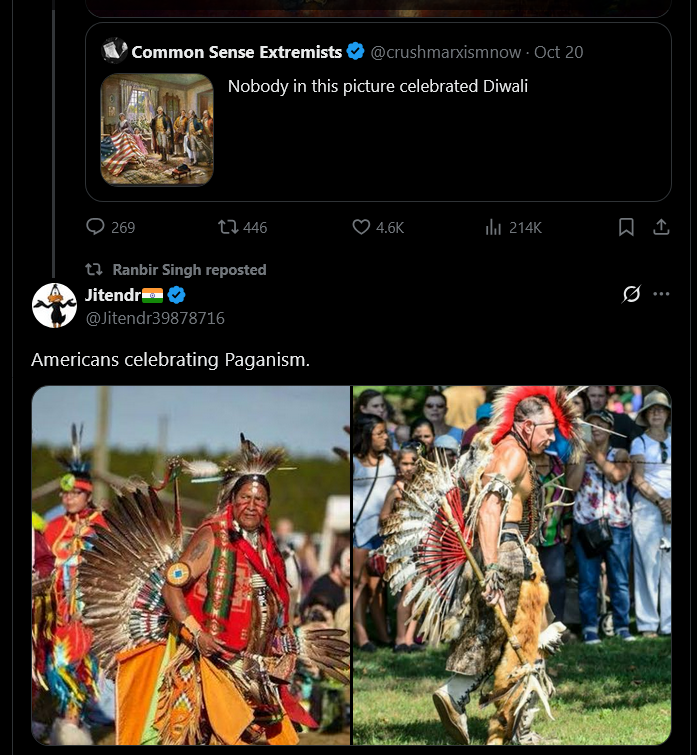This screenshot has width=697, height=755.
Task: Open the painting thumbnail in quoted tweet
Action: point(157,129)
